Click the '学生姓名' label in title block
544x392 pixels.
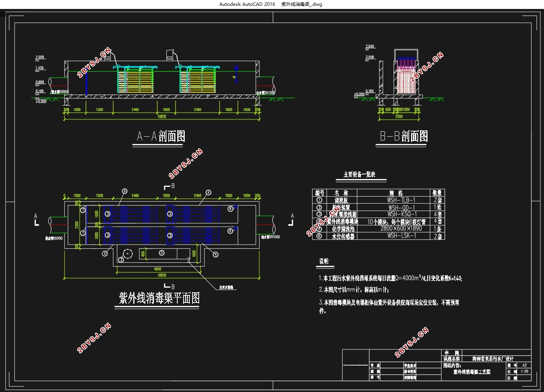(x=410, y=365)
